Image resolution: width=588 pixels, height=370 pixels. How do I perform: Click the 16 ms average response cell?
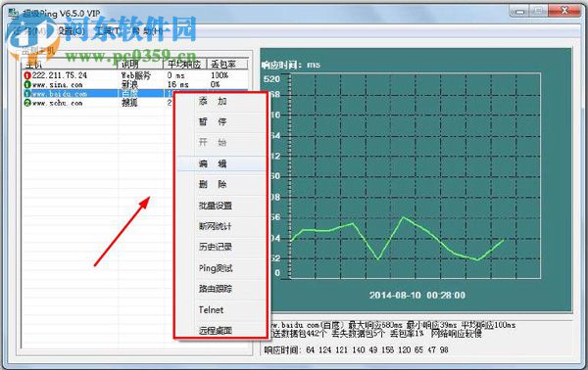(177, 85)
